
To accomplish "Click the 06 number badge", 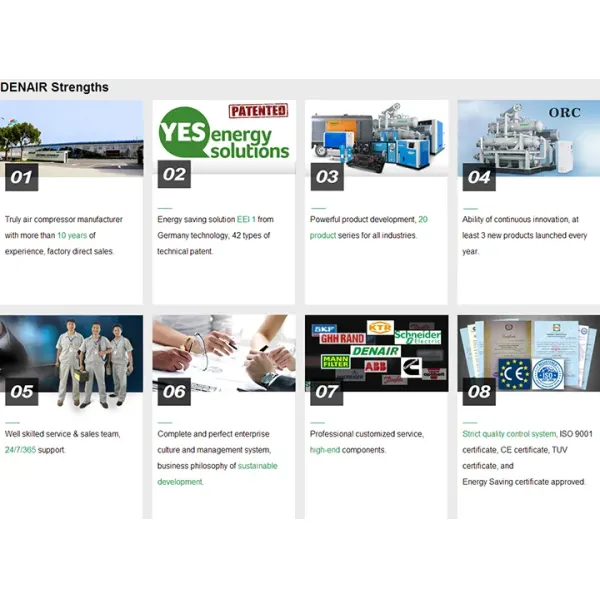I will (x=174, y=391).
